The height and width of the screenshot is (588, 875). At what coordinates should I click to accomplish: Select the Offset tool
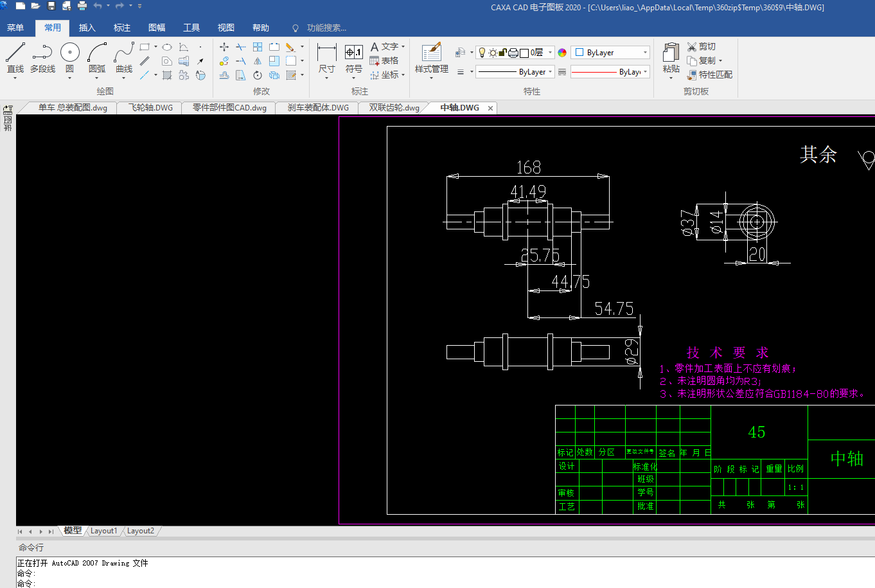(x=224, y=75)
